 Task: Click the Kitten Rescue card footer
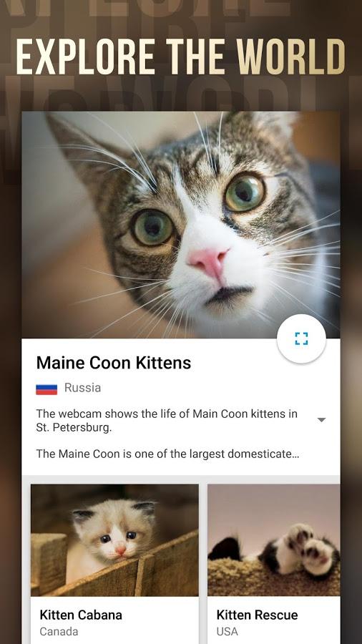(x=274, y=620)
